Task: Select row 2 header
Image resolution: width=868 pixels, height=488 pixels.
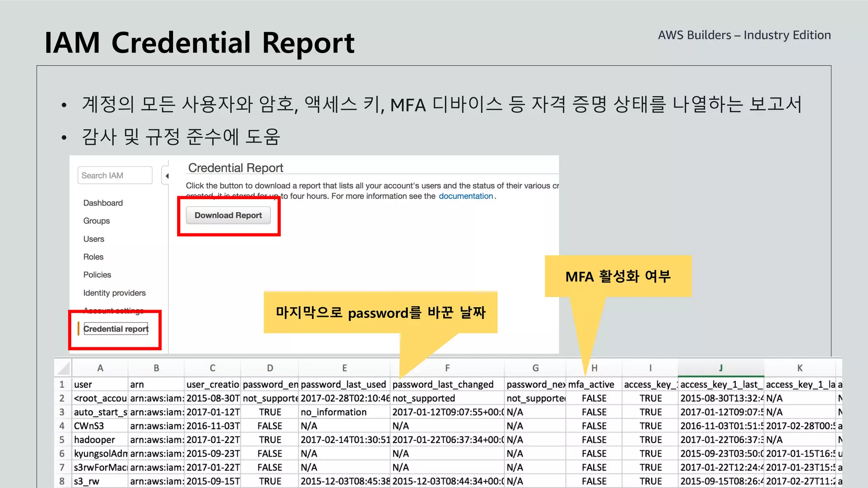Action: point(62,398)
